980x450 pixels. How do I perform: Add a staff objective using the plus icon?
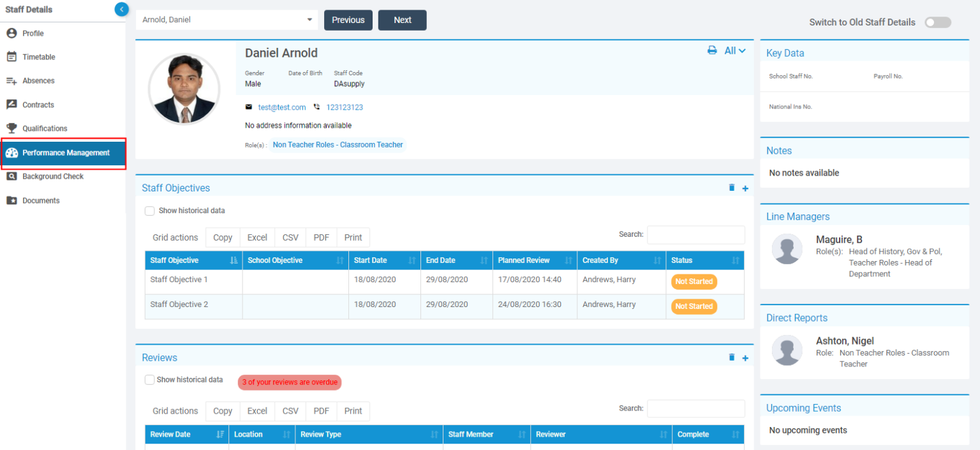point(745,188)
